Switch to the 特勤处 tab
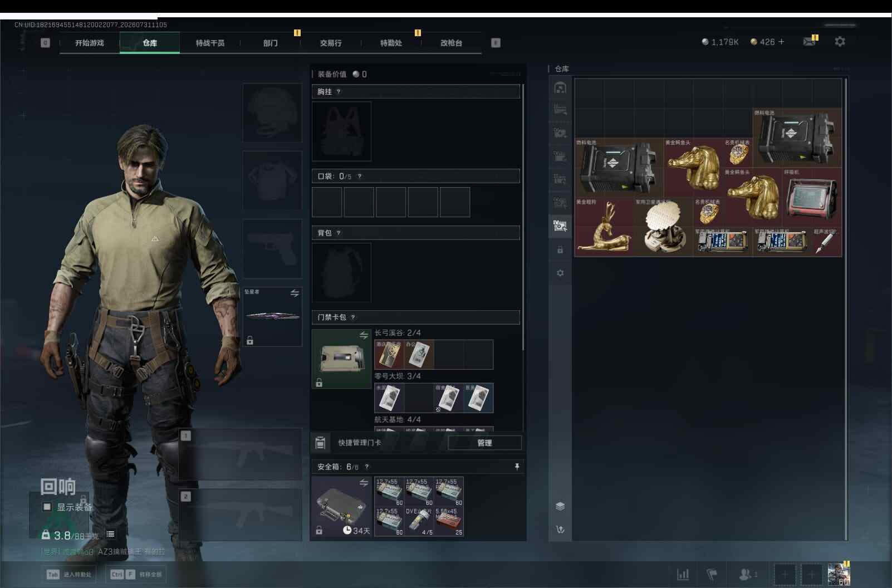The image size is (892, 588). pos(391,43)
